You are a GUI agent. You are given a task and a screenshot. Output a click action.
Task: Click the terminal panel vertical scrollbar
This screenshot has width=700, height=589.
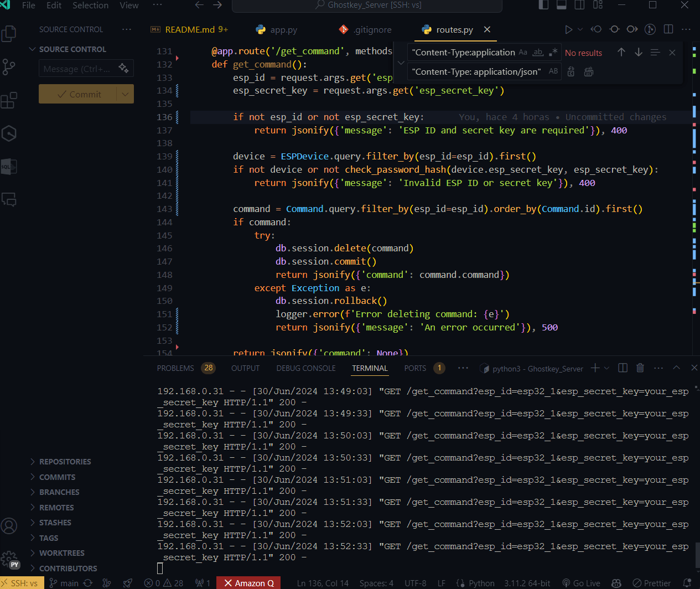696,555
